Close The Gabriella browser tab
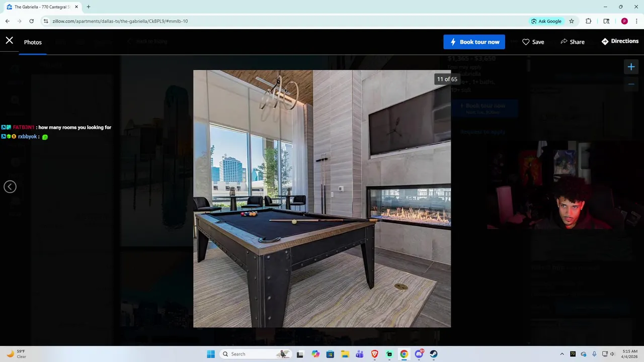The height and width of the screenshot is (362, 644). click(76, 7)
